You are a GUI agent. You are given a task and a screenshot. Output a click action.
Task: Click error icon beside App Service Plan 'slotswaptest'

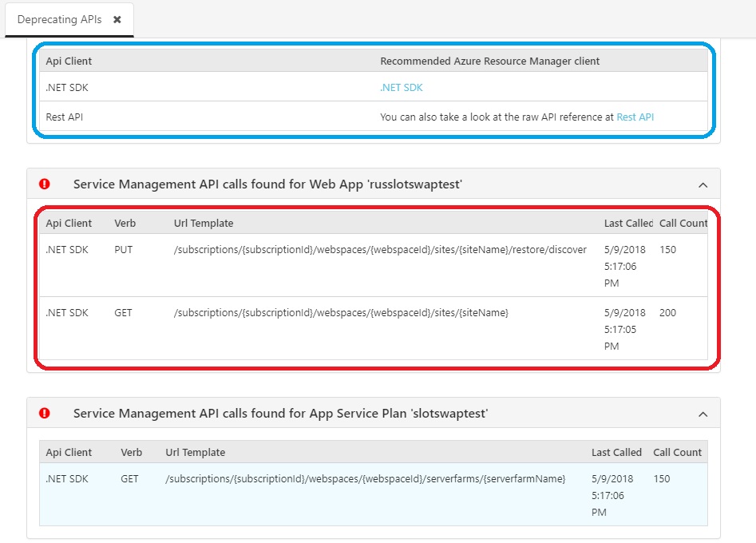[x=45, y=414]
